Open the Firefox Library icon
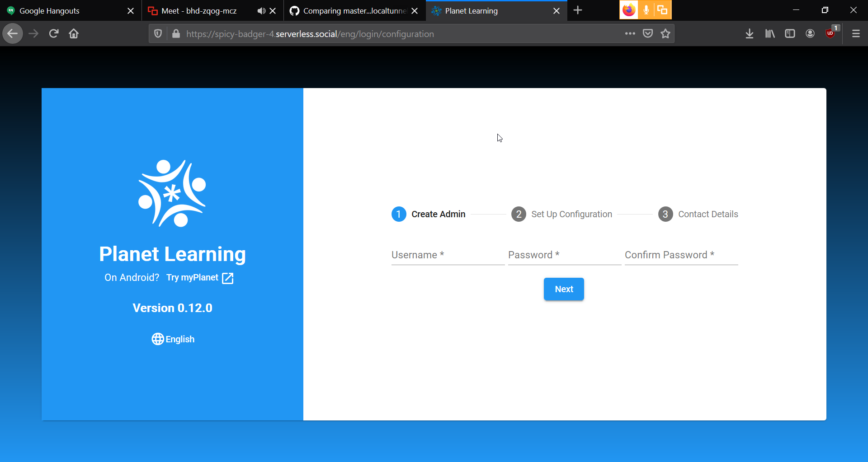 (x=769, y=33)
